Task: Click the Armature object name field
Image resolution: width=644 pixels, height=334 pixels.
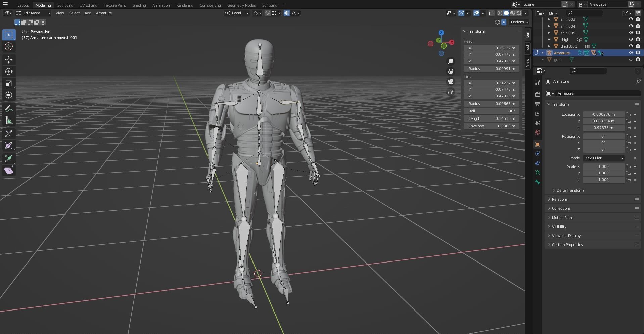Action: [x=597, y=93]
